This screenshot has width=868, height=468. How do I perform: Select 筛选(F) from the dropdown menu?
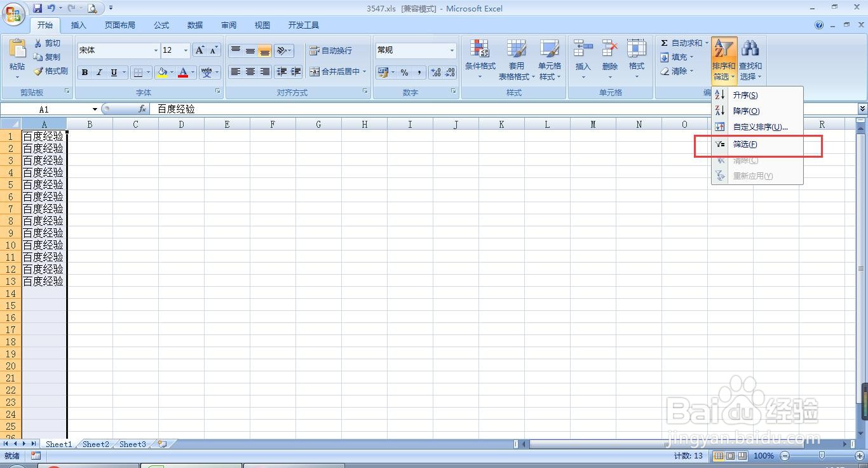(757, 144)
